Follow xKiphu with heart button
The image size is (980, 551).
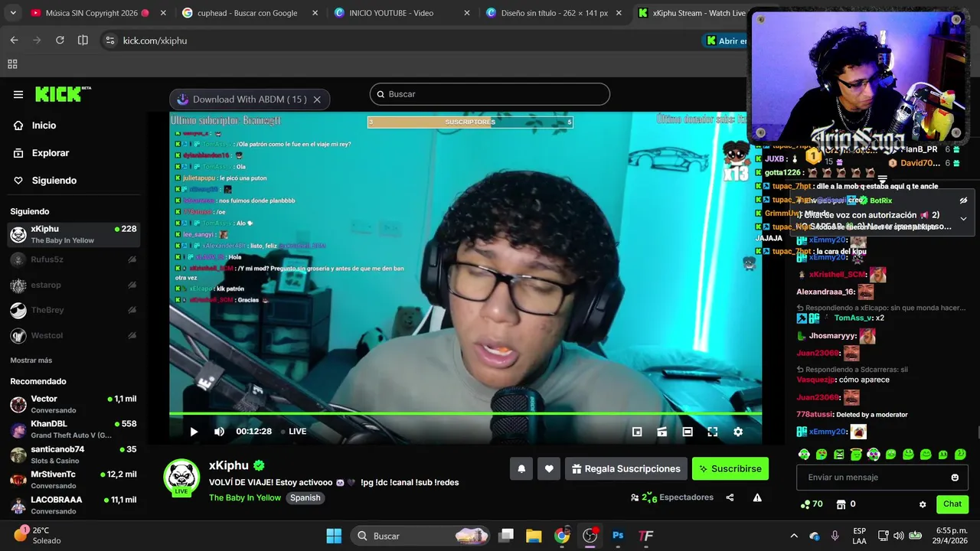[549, 469]
